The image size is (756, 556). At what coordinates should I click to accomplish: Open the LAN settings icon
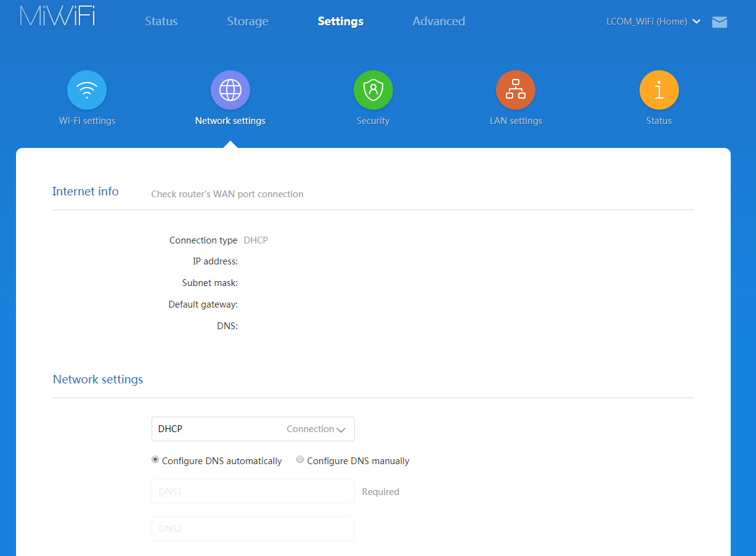coord(516,90)
